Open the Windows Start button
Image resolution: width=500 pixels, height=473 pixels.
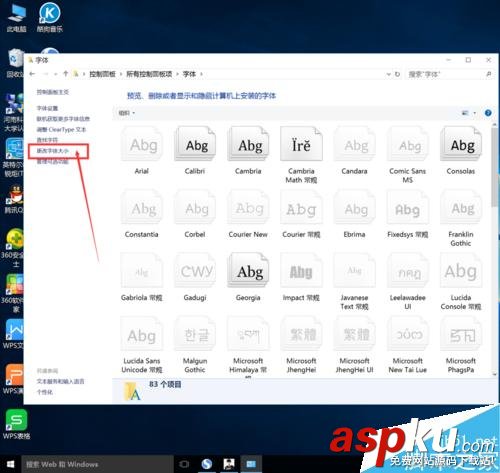(10, 464)
